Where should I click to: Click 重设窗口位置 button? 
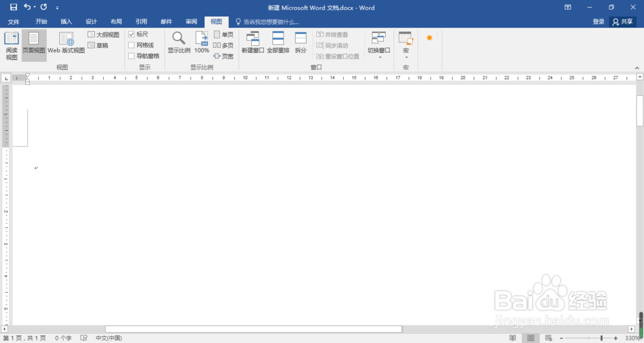point(337,56)
